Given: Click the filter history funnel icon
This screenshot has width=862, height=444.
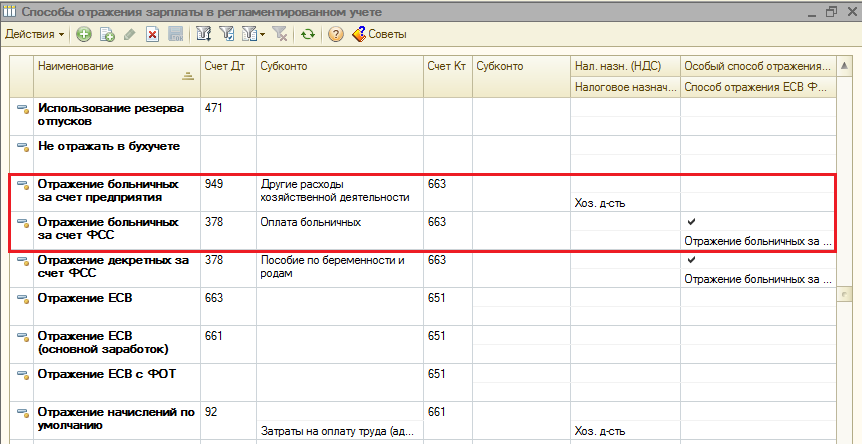Looking at the screenshot, I should tap(249, 34).
